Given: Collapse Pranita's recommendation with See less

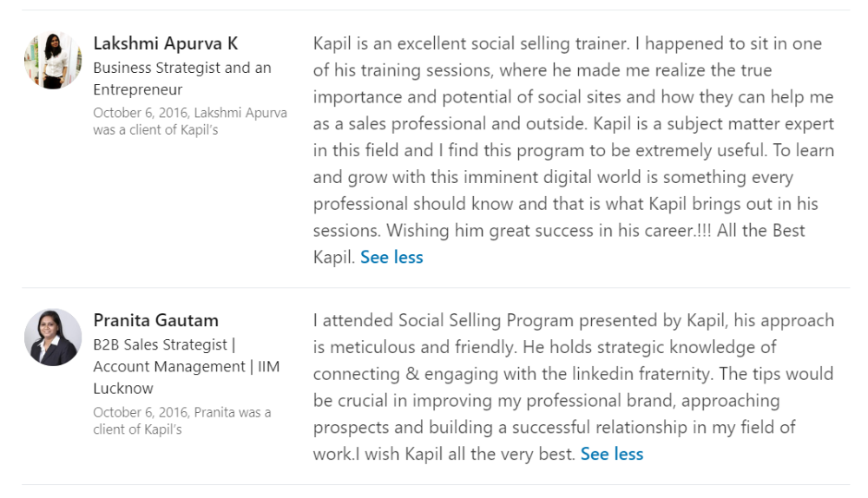Looking at the screenshot, I should tap(612, 455).
